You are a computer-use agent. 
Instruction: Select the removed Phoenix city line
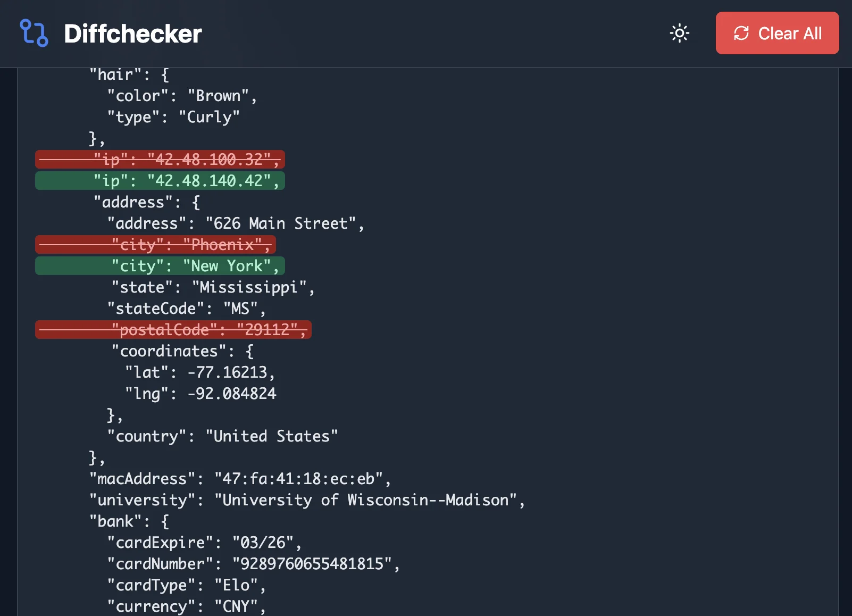[x=154, y=245]
